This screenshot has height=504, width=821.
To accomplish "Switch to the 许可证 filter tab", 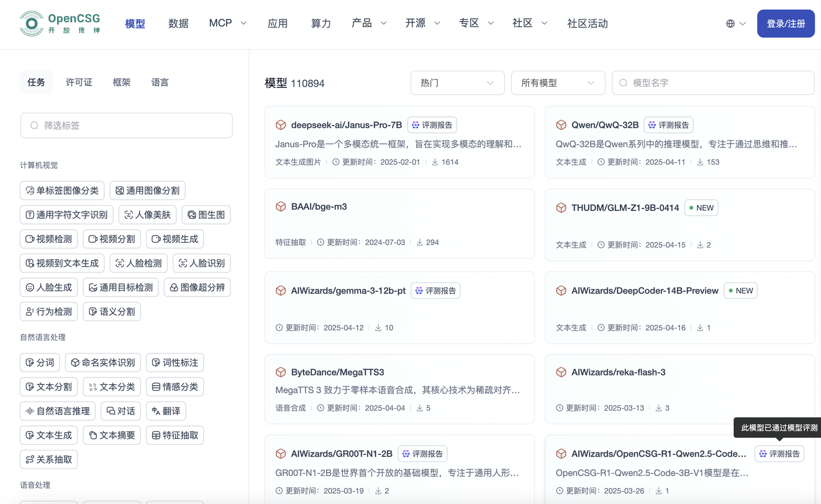I will click(x=79, y=82).
